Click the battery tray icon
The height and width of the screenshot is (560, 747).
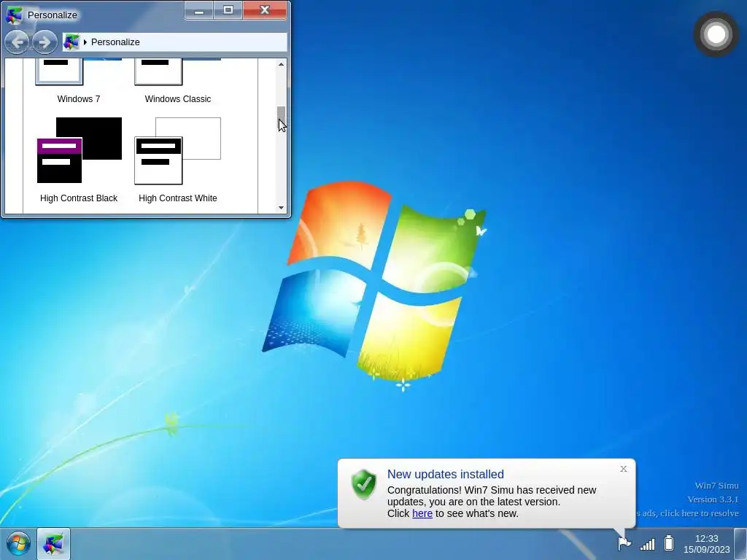(669, 542)
